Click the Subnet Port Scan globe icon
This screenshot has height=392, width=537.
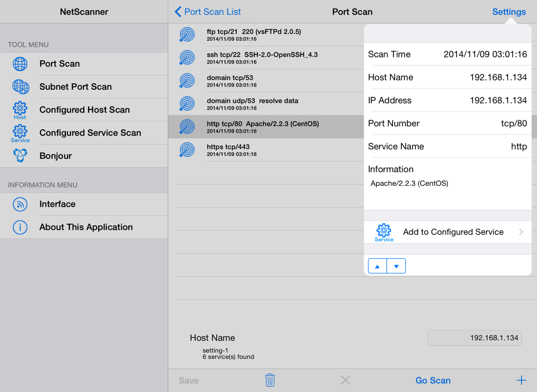(x=20, y=86)
